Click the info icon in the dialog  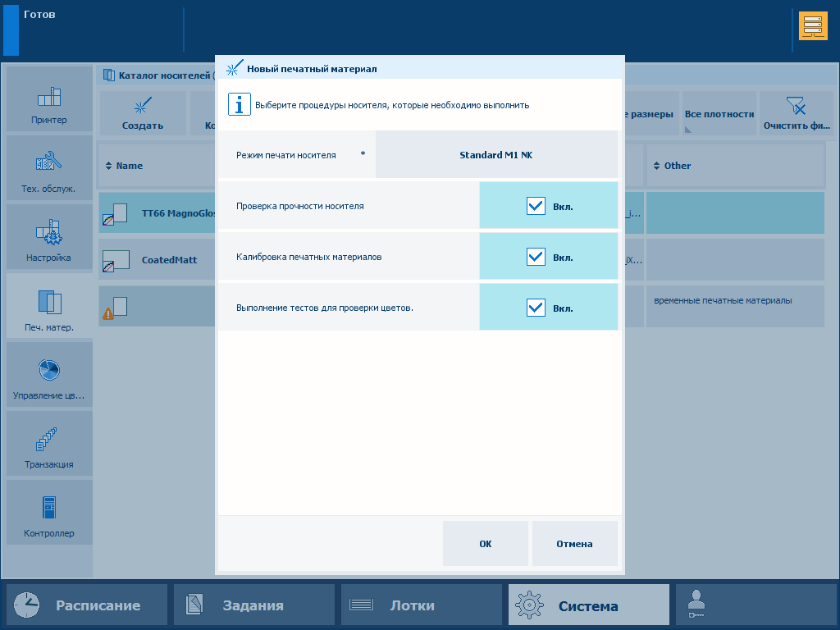click(x=239, y=104)
